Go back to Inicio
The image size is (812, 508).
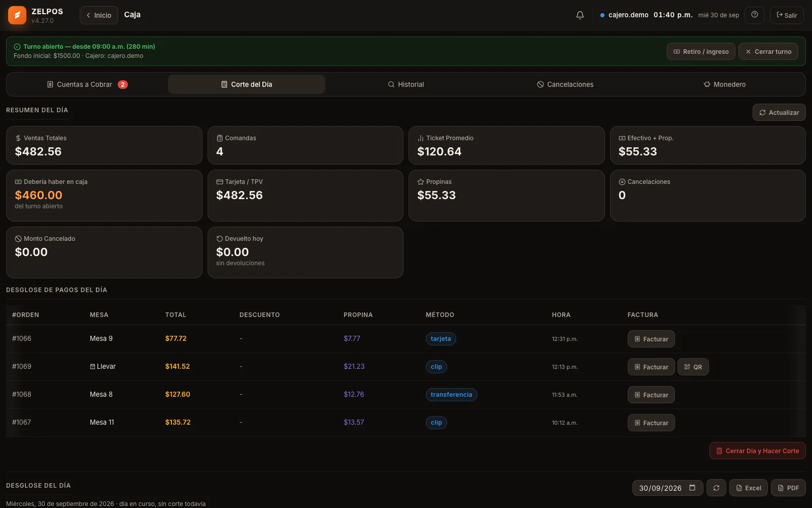pos(99,15)
